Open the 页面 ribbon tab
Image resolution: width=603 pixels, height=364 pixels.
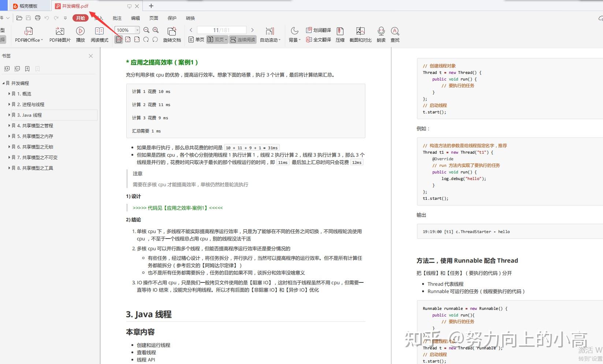pos(154,18)
